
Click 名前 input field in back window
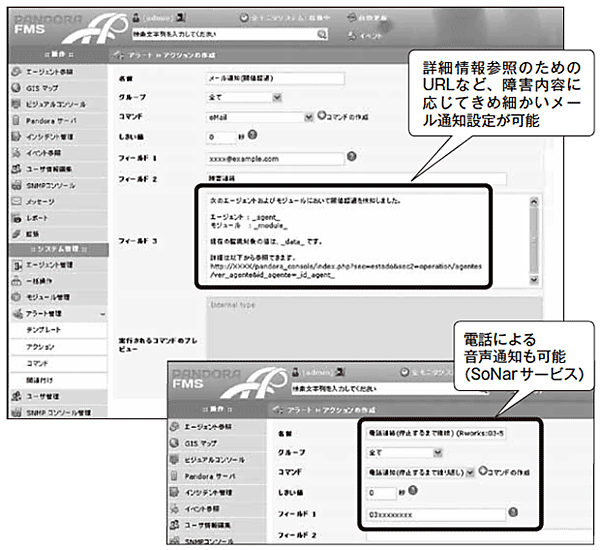tap(275, 78)
